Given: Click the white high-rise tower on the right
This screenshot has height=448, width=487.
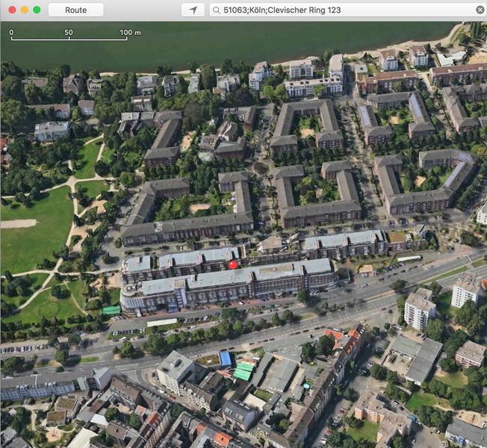Looking at the screenshot, I should (x=419, y=310).
